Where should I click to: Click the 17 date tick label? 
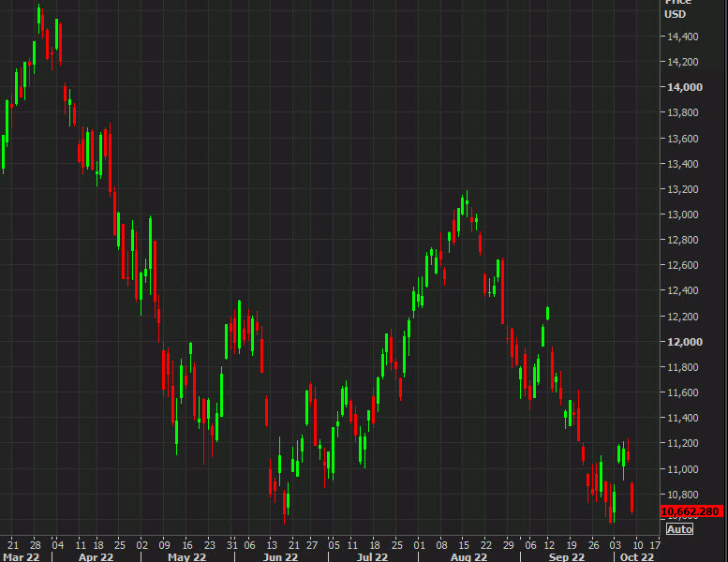click(655, 545)
